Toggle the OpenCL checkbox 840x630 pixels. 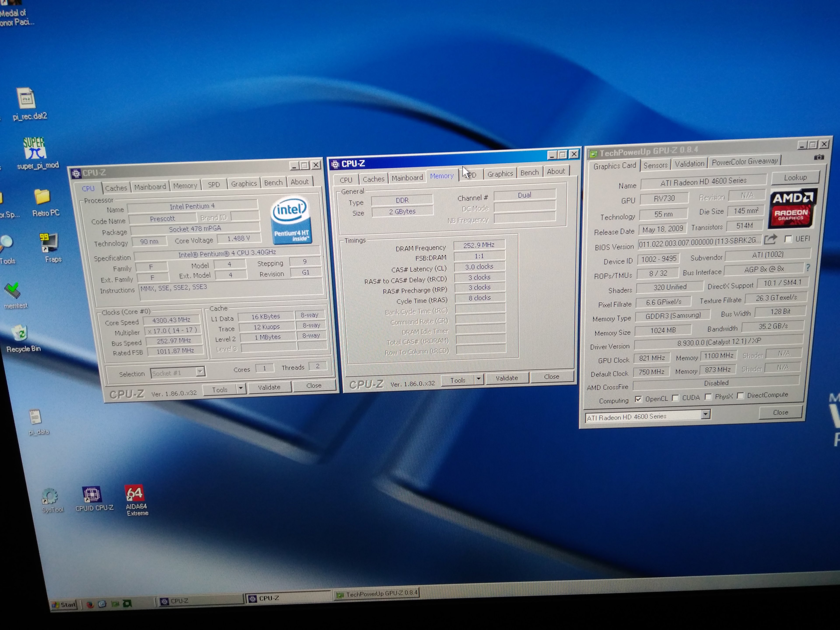tap(638, 399)
